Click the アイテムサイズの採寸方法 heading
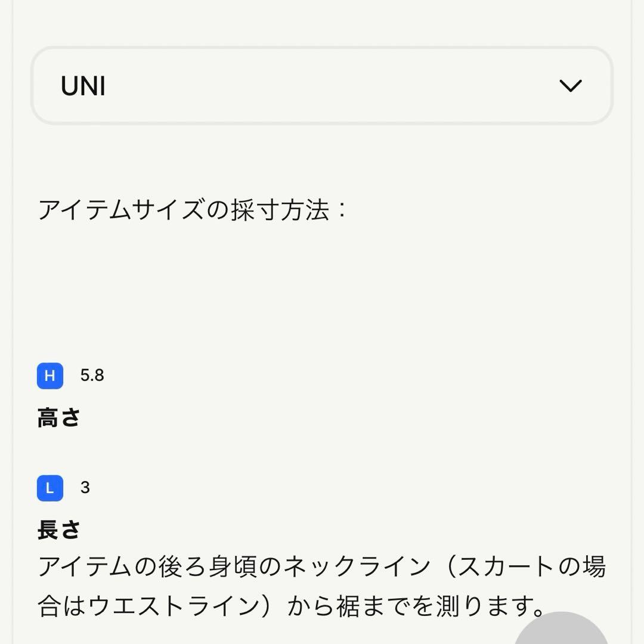This screenshot has height=644, width=644. point(185,210)
